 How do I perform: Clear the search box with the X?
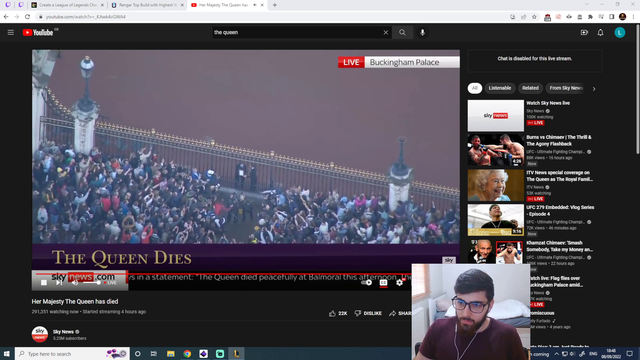coord(386,32)
